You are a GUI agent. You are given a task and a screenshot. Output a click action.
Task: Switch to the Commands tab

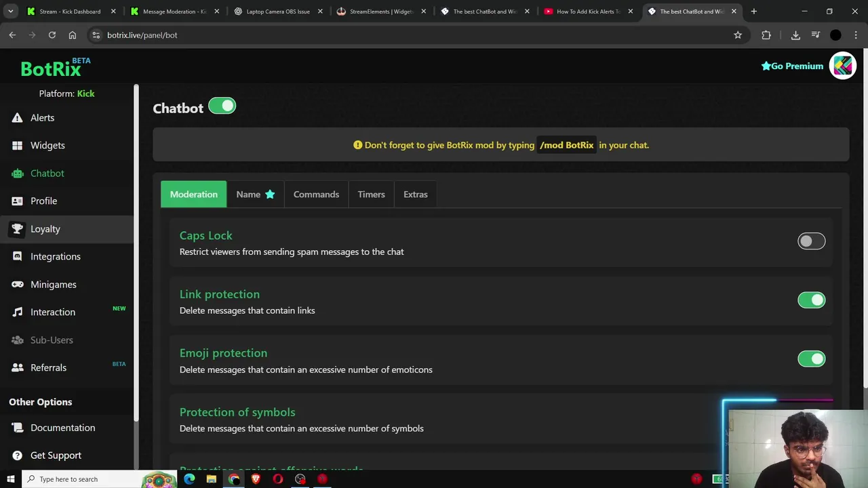click(316, 195)
